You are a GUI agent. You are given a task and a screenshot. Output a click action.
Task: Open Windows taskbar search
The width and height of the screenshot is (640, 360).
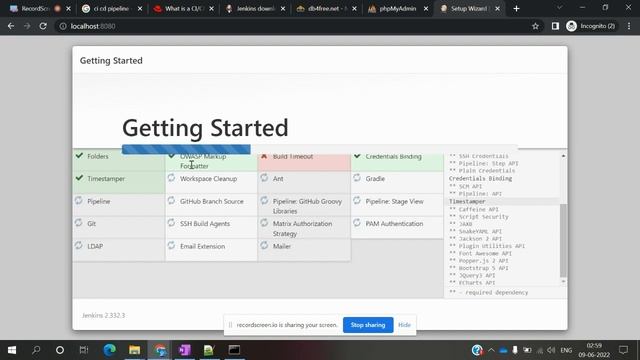[36, 350]
